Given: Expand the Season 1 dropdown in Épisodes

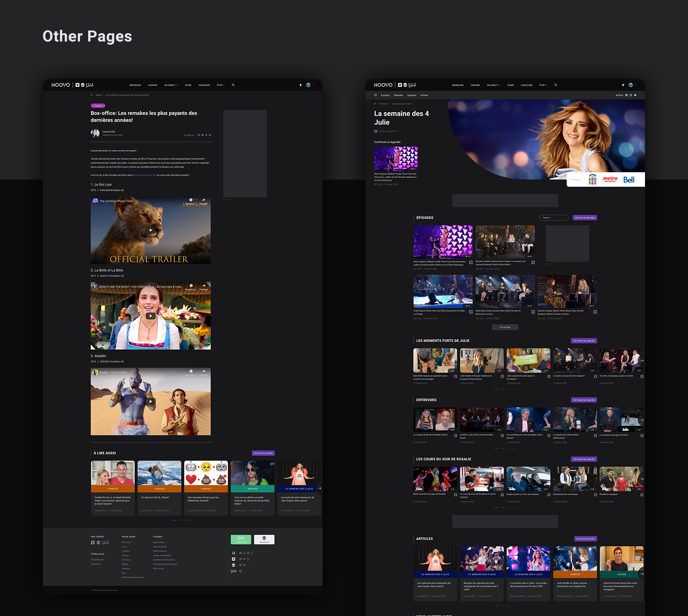Looking at the screenshot, I should (554, 218).
